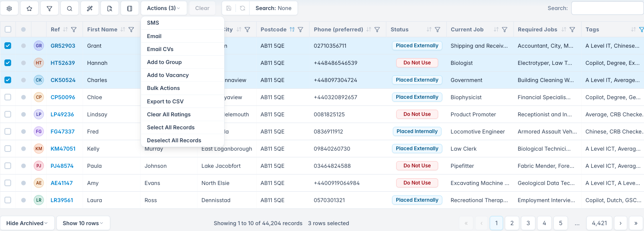Screen dimensions: 644x231
Task: Filter the City column
Action: (x=247, y=30)
